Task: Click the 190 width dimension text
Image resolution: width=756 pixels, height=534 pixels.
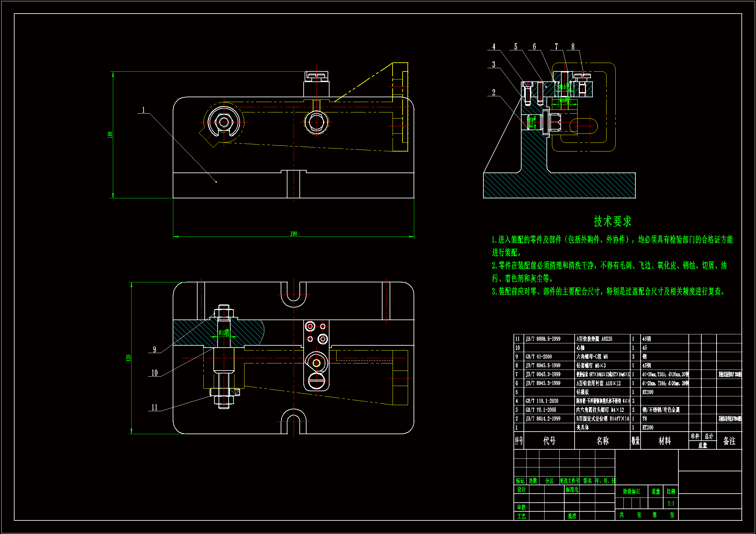Action: pos(293,234)
